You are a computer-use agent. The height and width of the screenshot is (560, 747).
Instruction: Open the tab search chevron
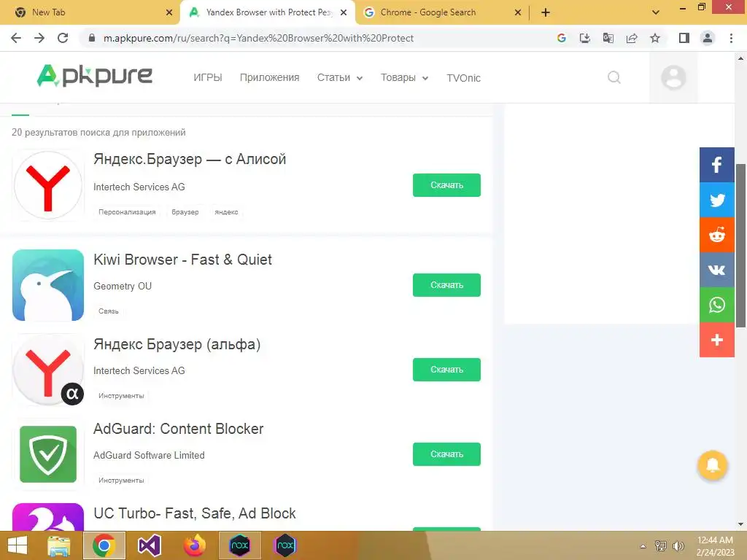click(x=656, y=12)
